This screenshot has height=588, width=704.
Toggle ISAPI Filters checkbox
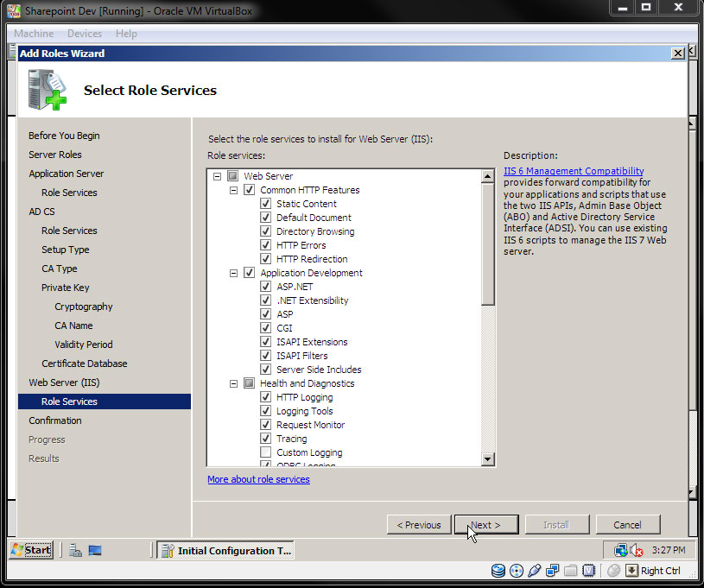point(266,356)
